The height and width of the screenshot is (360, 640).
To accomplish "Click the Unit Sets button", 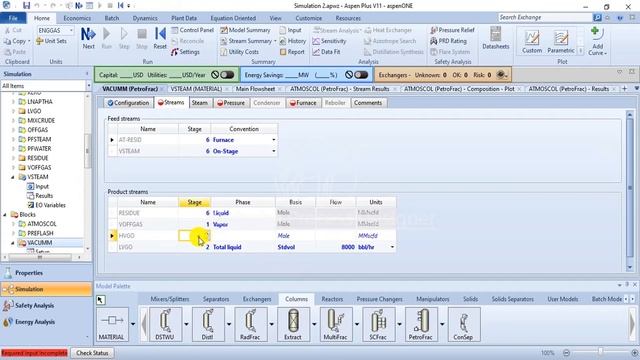I will (x=51, y=41).
